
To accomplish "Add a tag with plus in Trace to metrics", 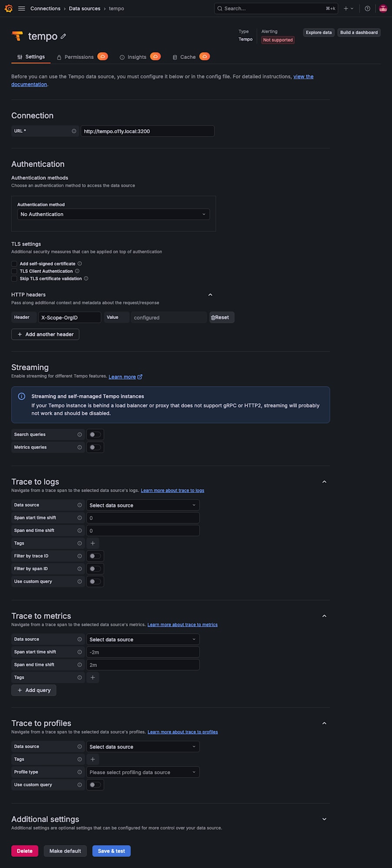I will [92, 677].
